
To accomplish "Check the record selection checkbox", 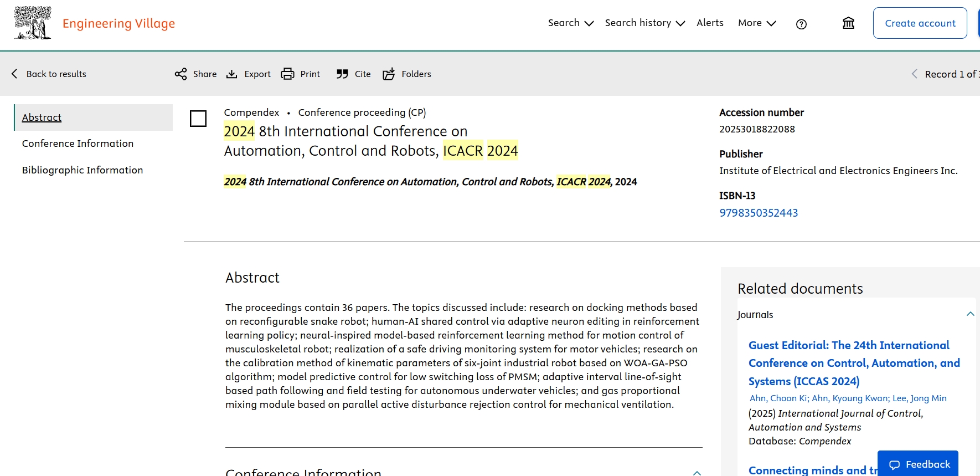I will (x=198, y=119).
